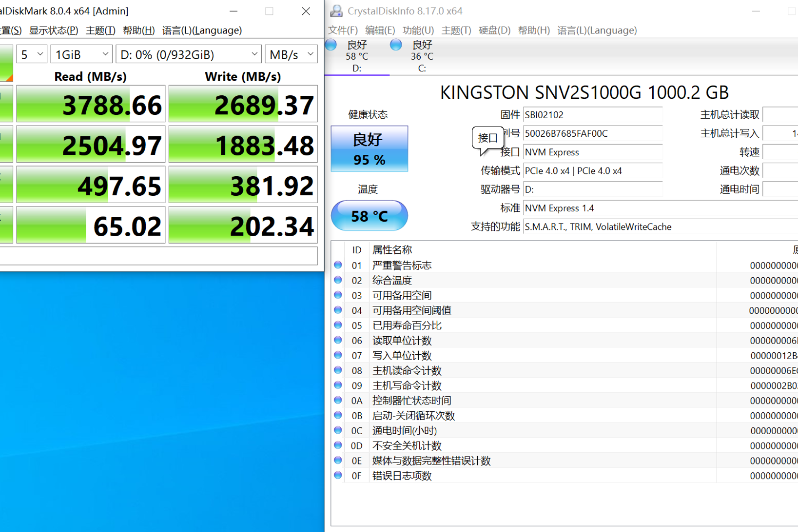
Task: Click the 497.65 read result cell
Action: coord(91,185)
